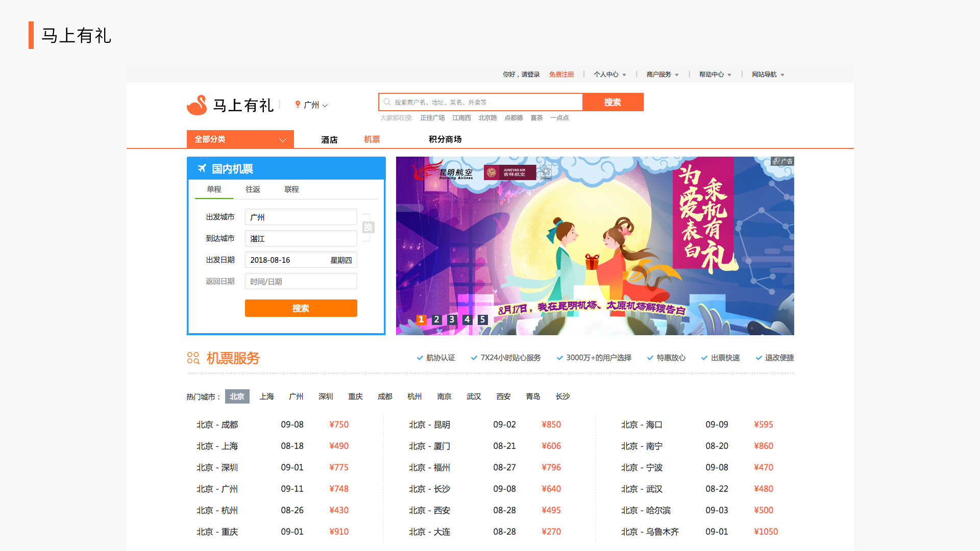
Task: Click the magnifier icon in search box
Action: 387,102
